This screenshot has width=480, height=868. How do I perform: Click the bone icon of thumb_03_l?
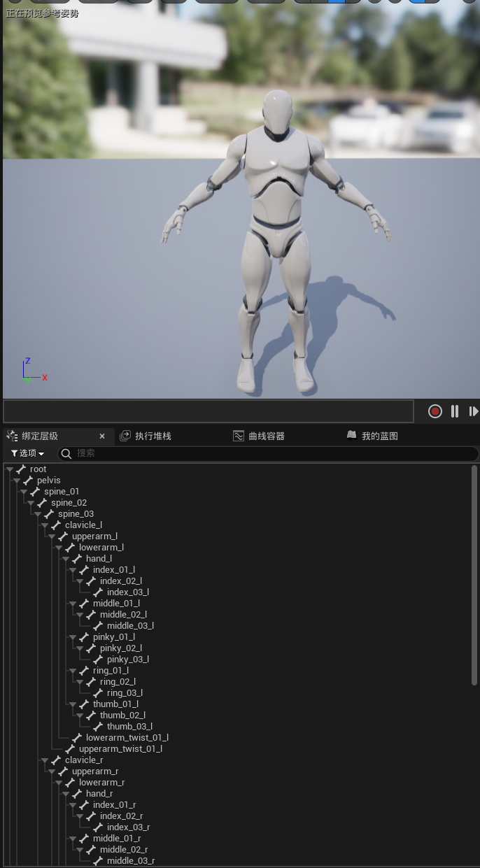tap(98, 727)
